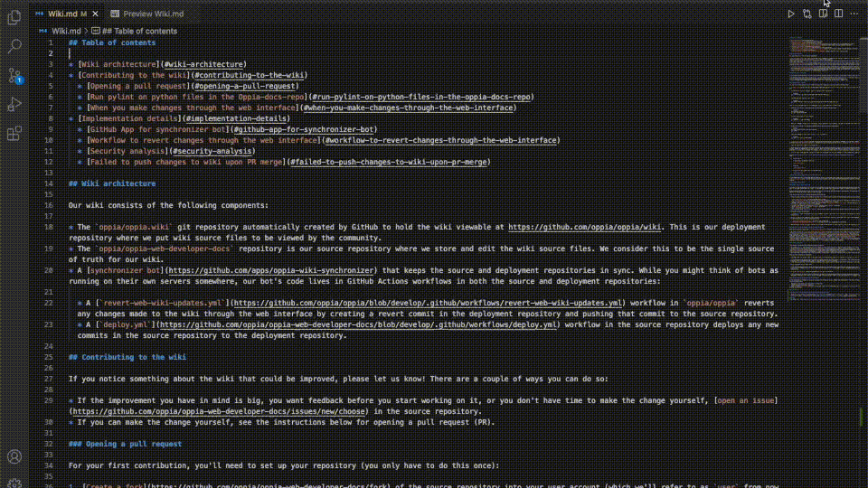Click '## Table of contents' breadcrumb
The height and width of the screenshot is (488, 868).
click(x=135, y=31)
